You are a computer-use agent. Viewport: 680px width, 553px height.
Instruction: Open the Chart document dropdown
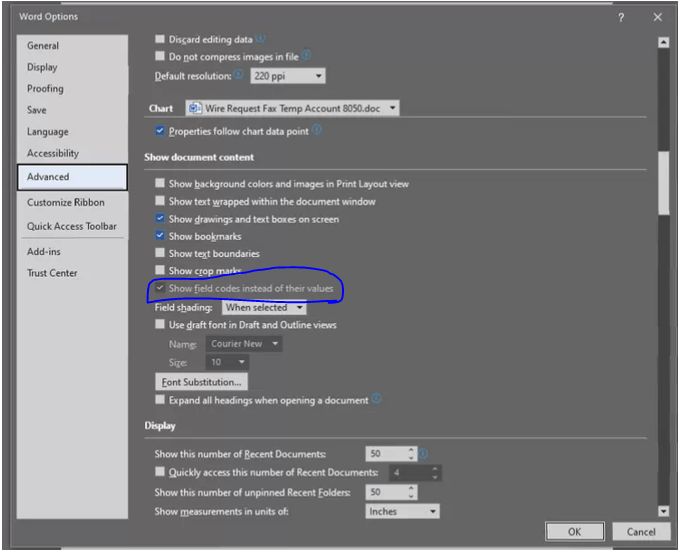click(293, 108)
